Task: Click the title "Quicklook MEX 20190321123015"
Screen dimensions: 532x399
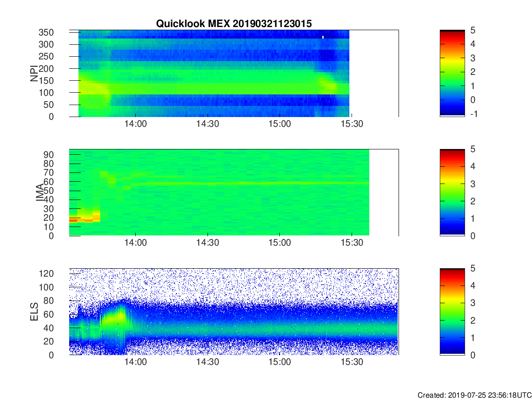Action: coord(234,24)
